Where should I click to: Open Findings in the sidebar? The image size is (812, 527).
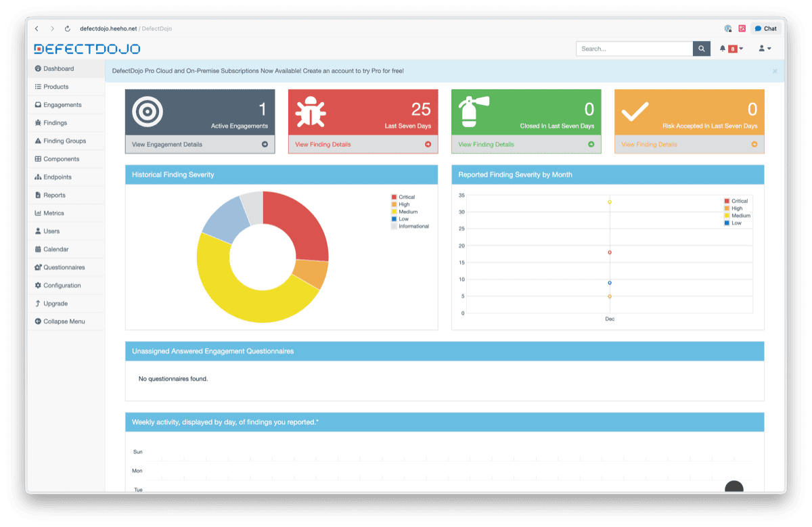55,123
